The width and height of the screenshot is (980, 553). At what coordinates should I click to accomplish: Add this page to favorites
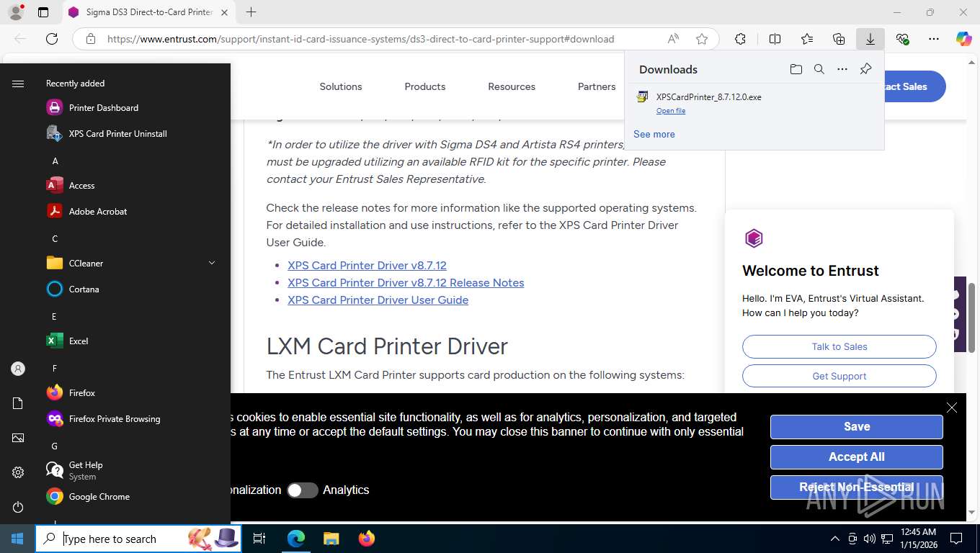(x=702, y=39)
